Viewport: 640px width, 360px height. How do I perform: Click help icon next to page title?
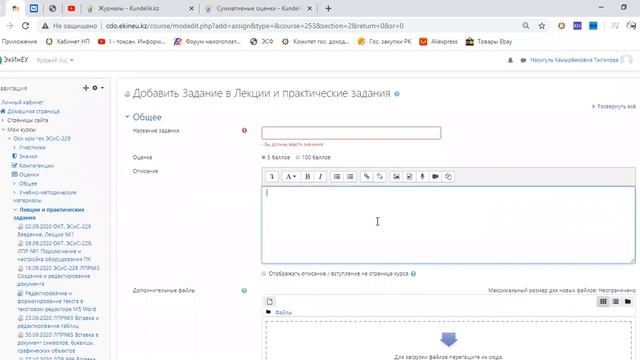(x=397, y=94)
